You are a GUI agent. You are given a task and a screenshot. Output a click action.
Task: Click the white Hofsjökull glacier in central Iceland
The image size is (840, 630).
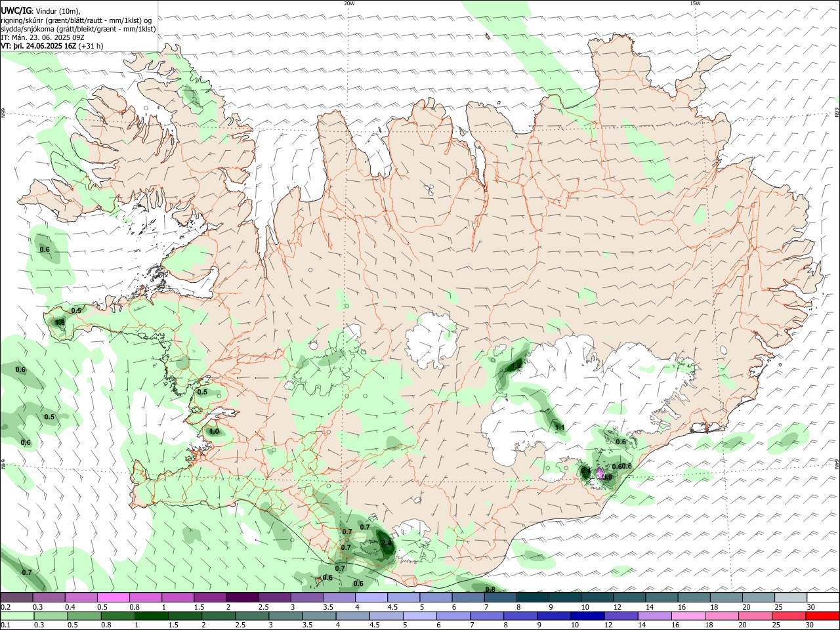(x=431, y=341)
